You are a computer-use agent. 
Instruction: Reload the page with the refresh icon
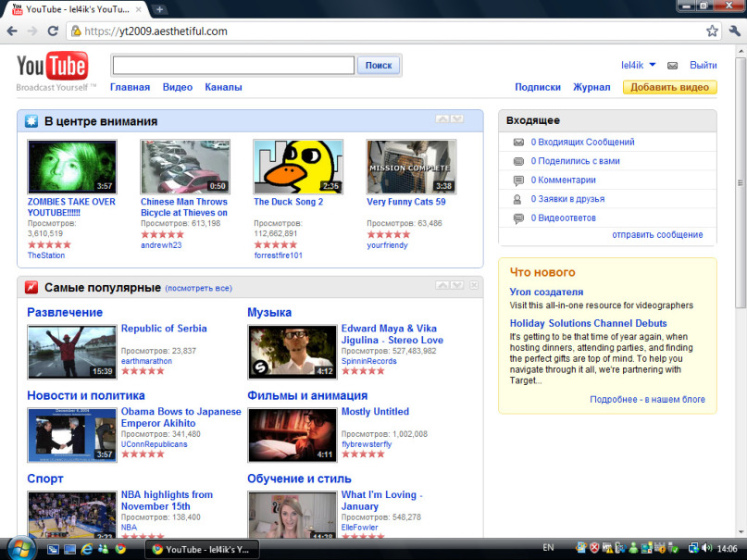(x=53, y=31)
